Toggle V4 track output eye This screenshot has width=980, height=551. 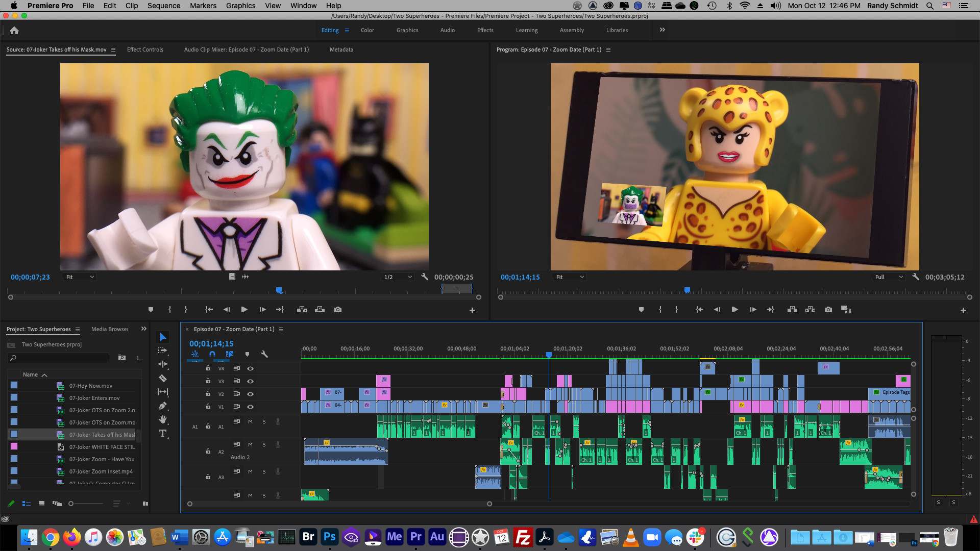point(250,368)
